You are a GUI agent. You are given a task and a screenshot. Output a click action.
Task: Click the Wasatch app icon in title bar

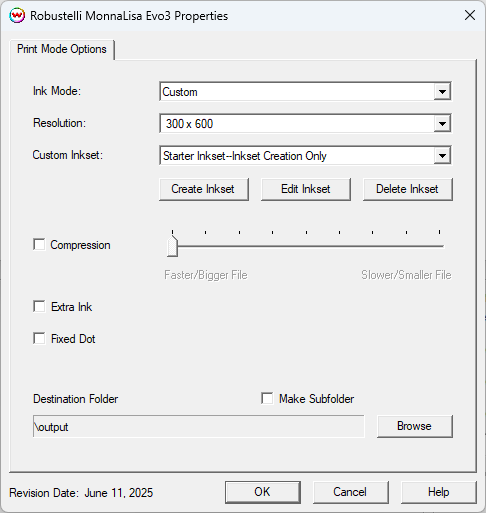coord(17,15)
